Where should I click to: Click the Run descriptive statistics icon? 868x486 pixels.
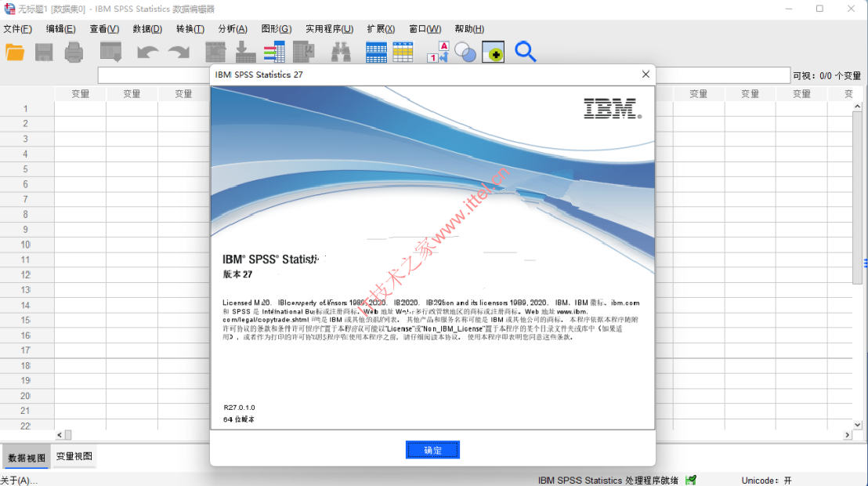[303, 52]
